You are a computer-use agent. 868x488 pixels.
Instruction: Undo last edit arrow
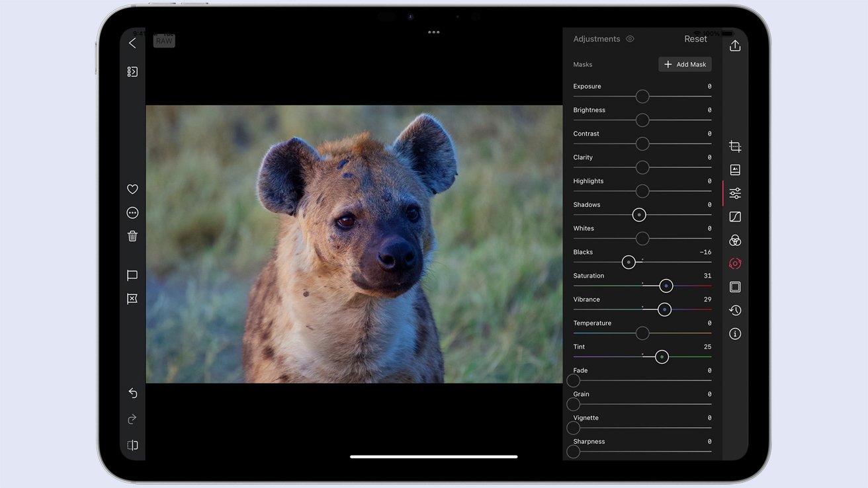(x=132, y=393)
